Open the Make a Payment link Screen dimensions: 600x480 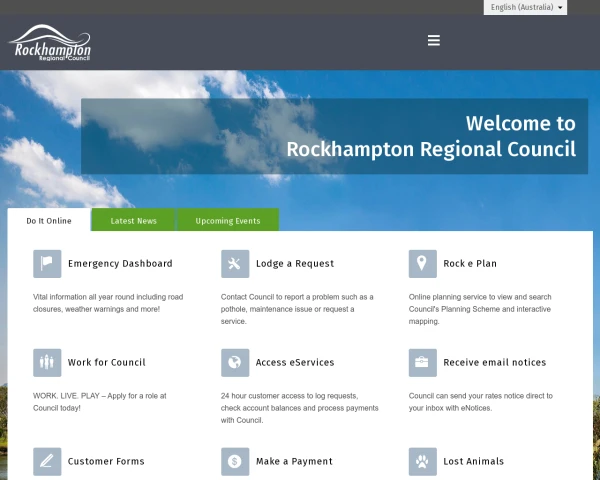pyautogui.click(x=294, y=462)
